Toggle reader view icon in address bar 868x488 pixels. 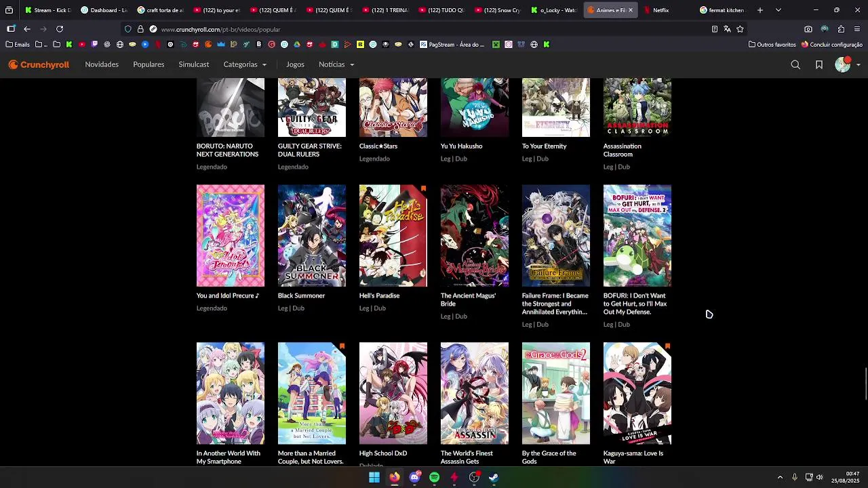(714, 29)
